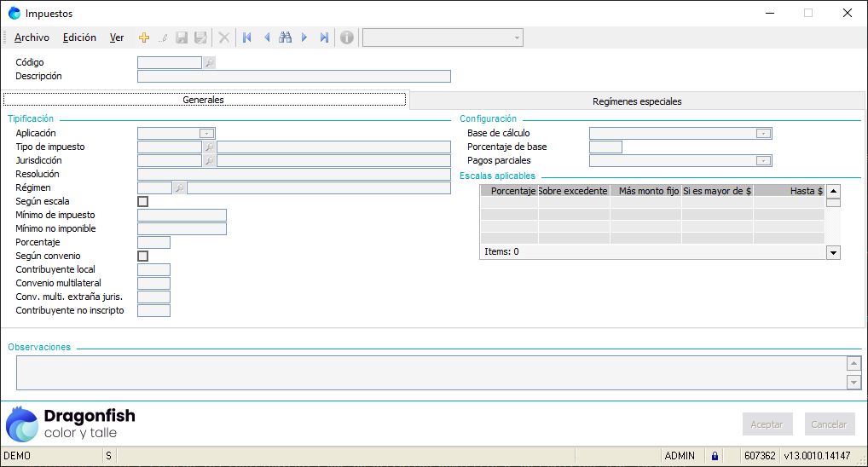Viewport: 868px width, 467px height.
Task: Open the Edición menu
Action: pos(79,37)
